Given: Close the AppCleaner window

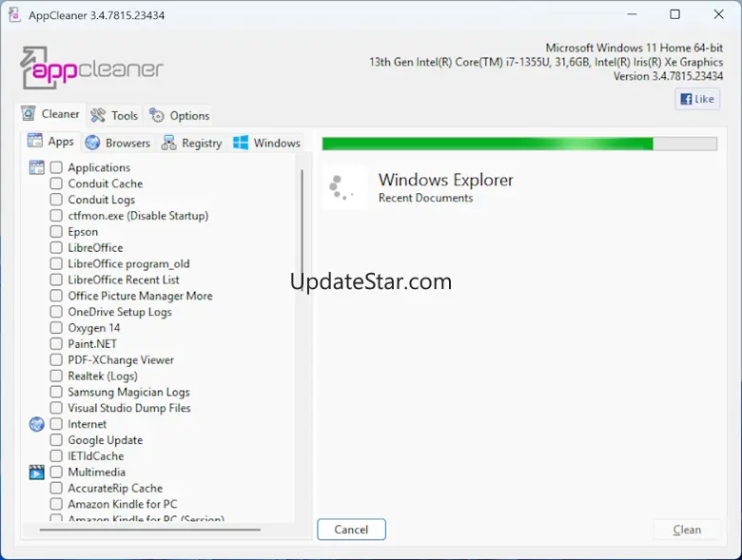Looking at the screenshot, I should 718,14.
